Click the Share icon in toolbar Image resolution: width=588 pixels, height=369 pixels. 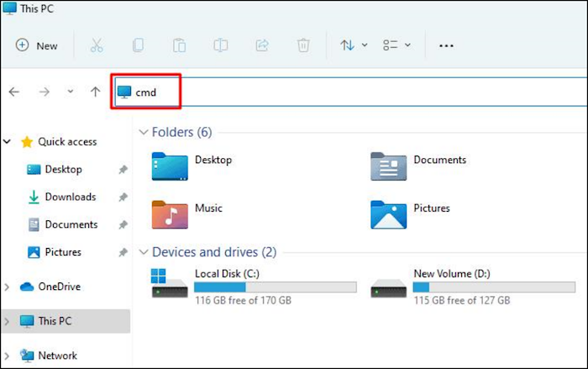[261, 45]
